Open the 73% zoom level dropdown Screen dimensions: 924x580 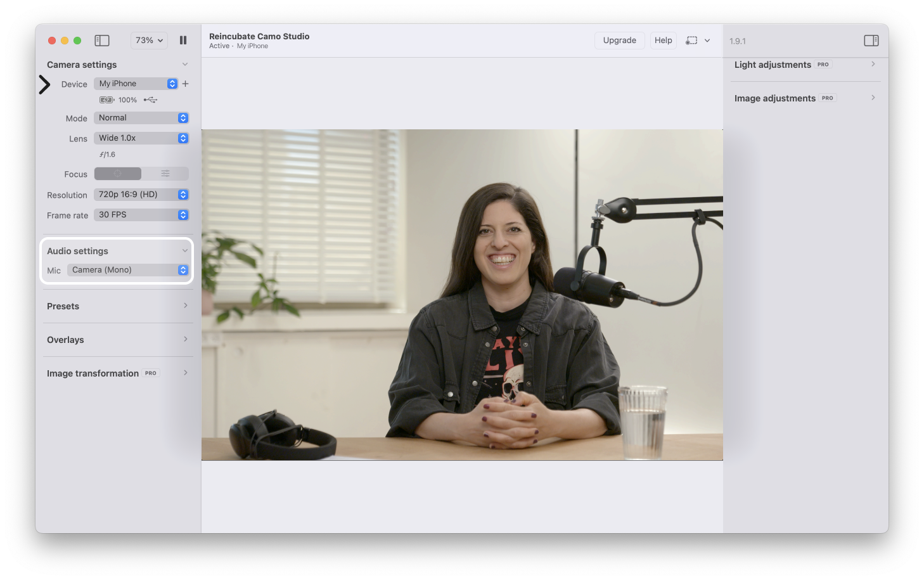pos(149,41)
